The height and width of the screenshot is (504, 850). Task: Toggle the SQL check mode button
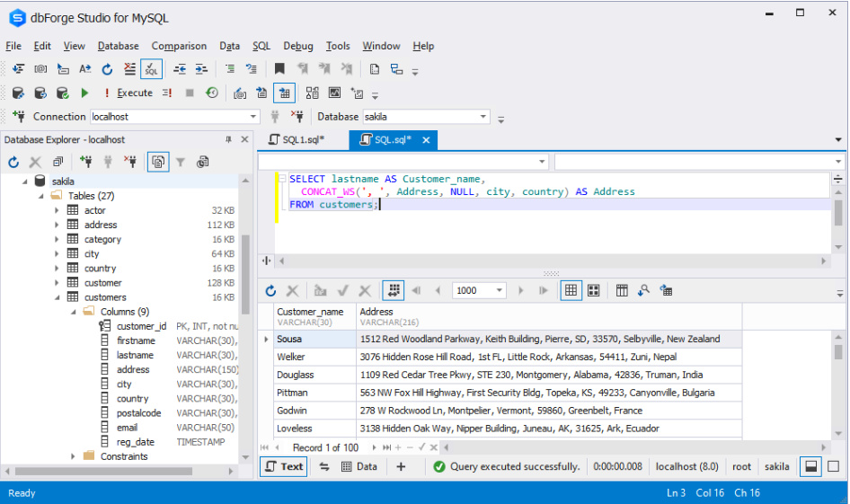(x=151, y=69)
